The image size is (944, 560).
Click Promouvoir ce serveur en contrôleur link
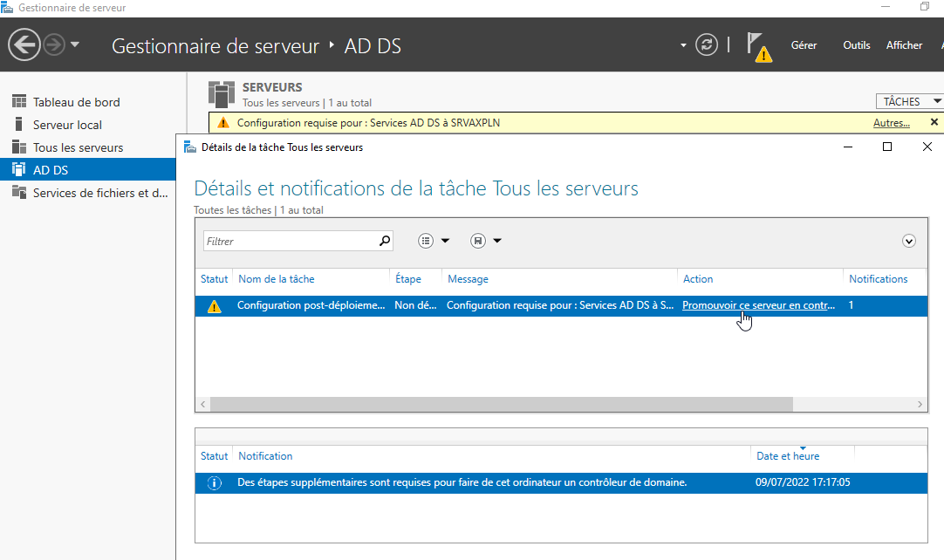click(x=758, y=305)
